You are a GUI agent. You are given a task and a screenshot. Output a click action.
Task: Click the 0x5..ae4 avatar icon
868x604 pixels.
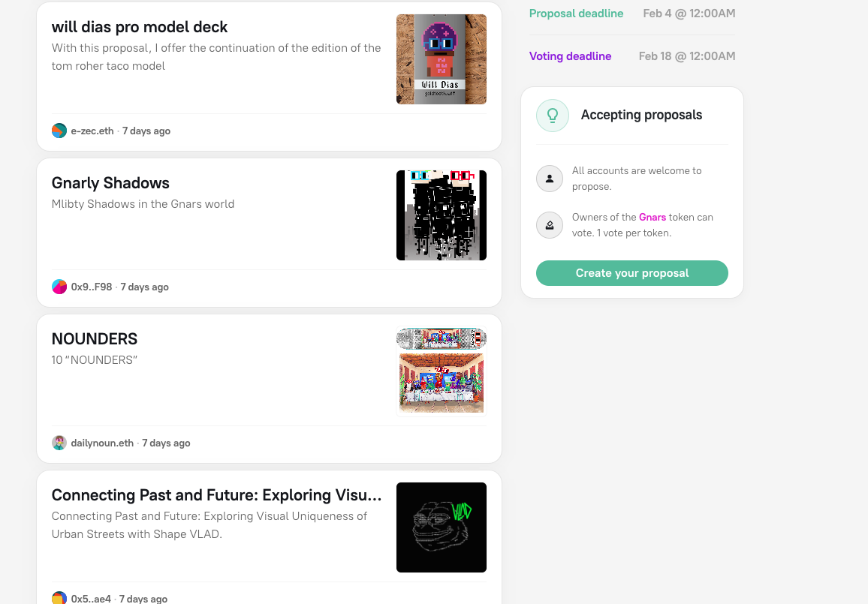[x=59, y=598]
